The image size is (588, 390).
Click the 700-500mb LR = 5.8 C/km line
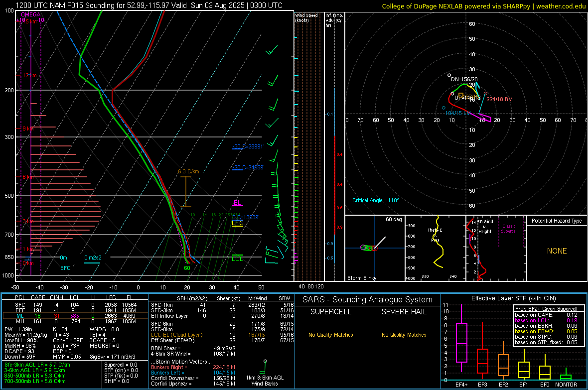point(35,381)
